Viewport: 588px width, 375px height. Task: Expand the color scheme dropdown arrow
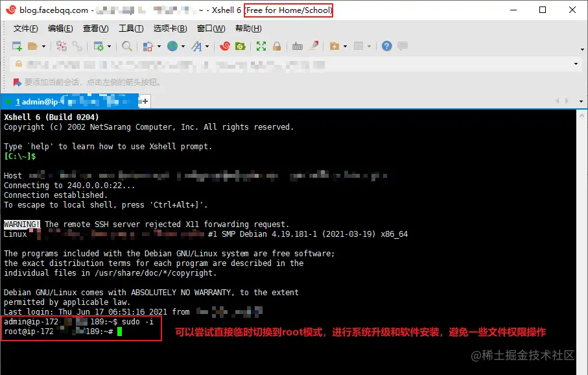click(x=159, y=46)
